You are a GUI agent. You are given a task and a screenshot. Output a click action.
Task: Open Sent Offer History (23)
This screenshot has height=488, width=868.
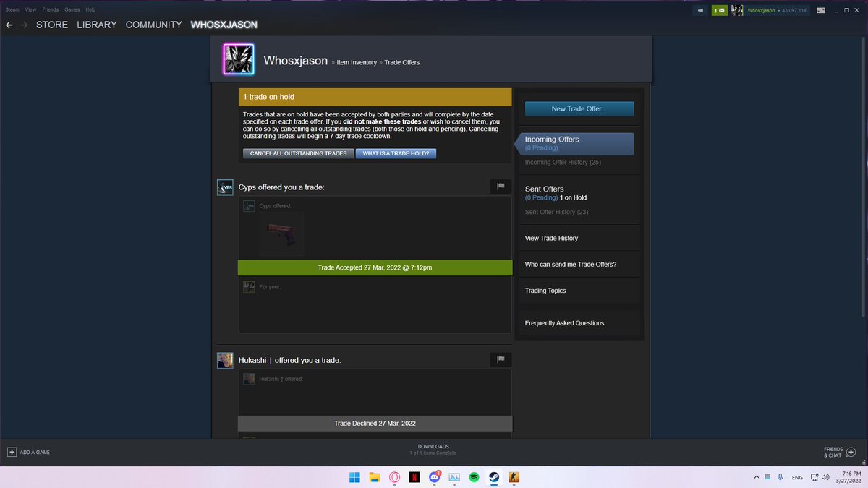[x=556, y=212]
